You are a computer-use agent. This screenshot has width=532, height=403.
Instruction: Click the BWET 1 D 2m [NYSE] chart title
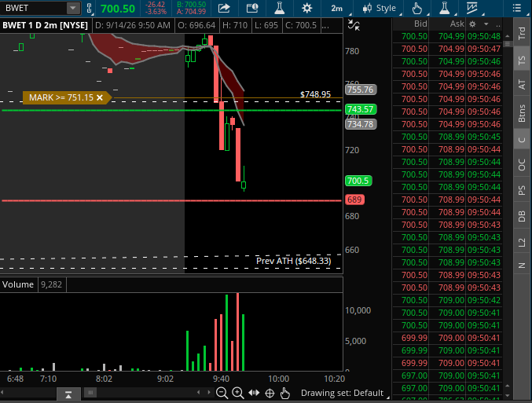pos(45,25)
